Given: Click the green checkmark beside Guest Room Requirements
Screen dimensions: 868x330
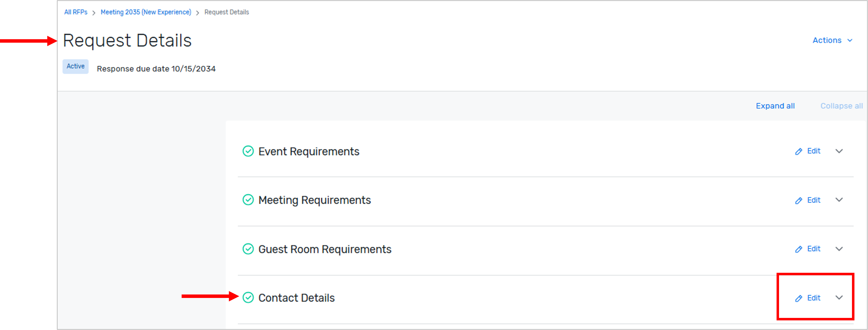Looking at the screenshot, I should click(x=248, y=249).
